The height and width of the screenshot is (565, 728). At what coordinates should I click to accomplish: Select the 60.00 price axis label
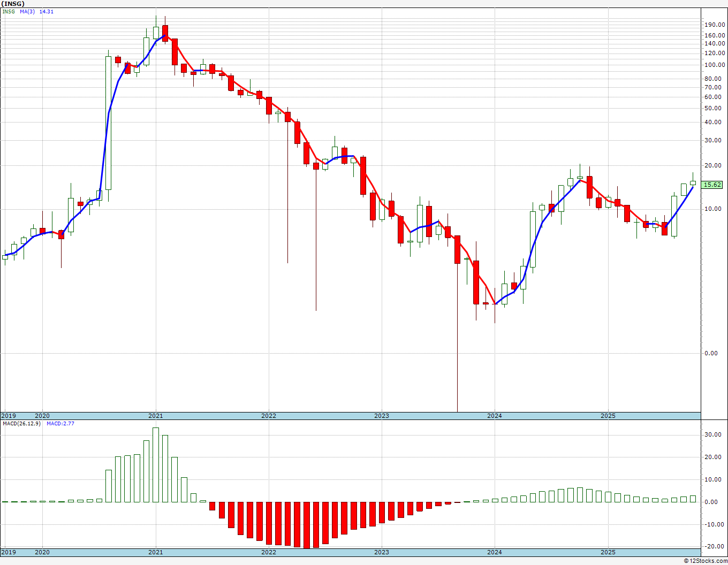click(714, 97)
